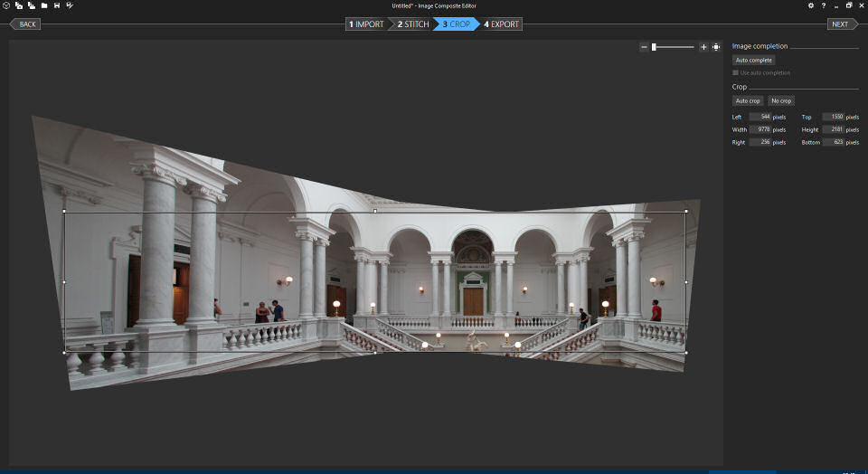The image size is (868, 474).
Task: Go to the 2 Stitch step
Action: tap(413, 24)
